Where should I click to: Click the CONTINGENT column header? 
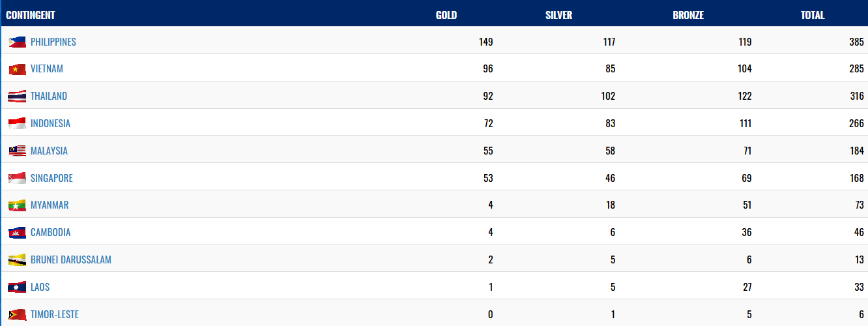pos(31,15)
